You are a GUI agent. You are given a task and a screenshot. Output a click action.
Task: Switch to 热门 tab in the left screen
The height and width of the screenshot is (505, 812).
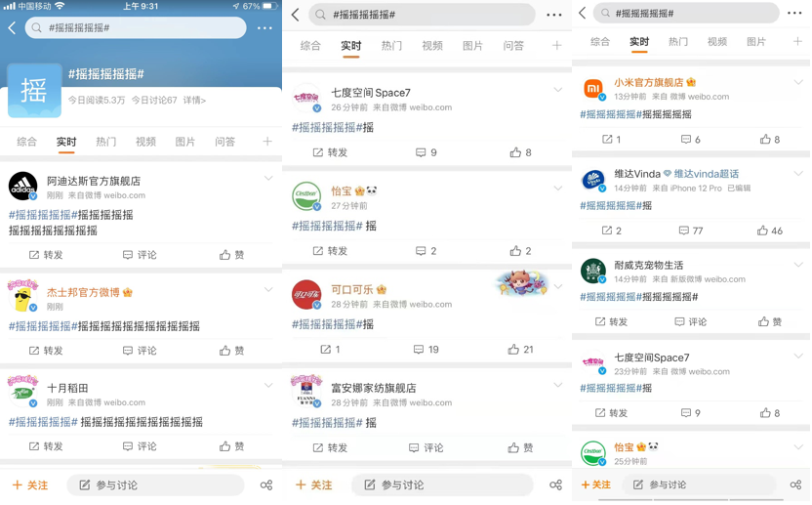pos(106,142)
